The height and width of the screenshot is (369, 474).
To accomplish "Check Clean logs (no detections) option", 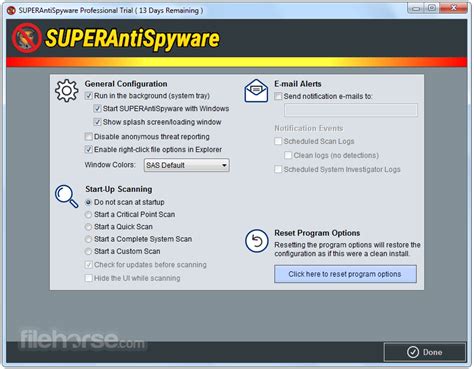I will [288, 155].
